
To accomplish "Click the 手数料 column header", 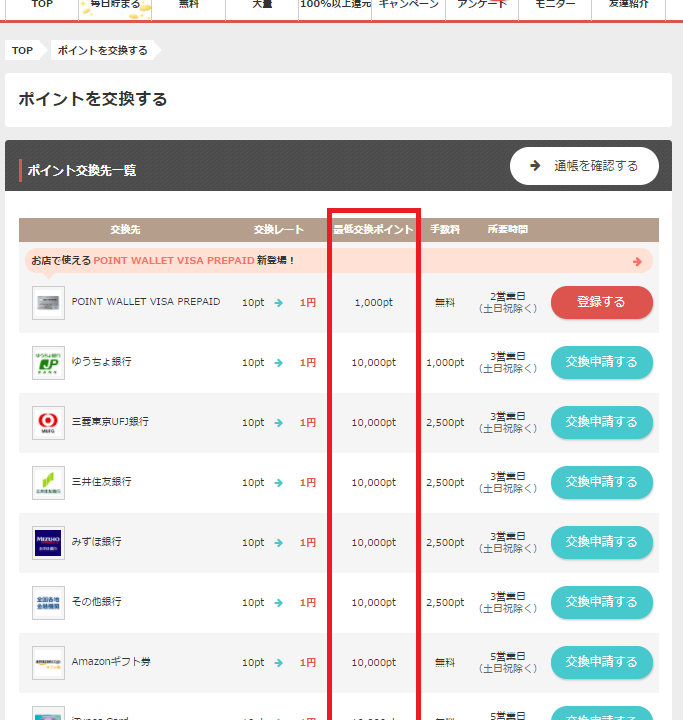I will click(x=445, y=230).
